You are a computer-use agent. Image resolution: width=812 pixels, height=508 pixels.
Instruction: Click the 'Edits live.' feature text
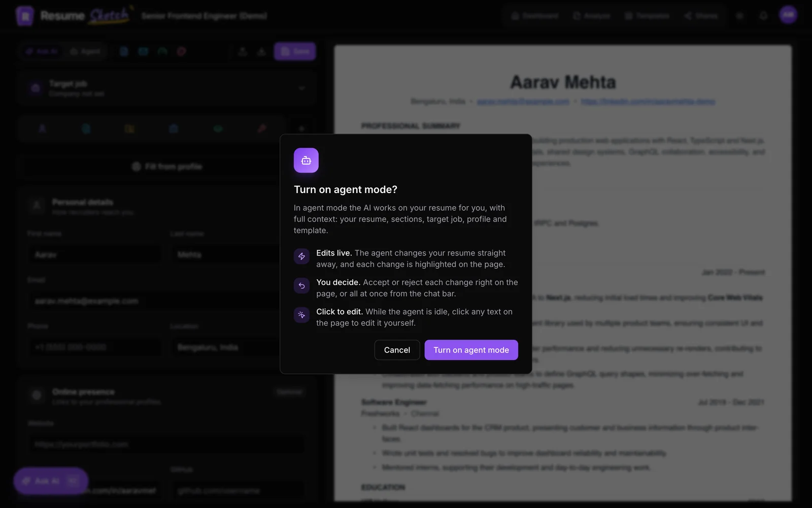point(334,253)
